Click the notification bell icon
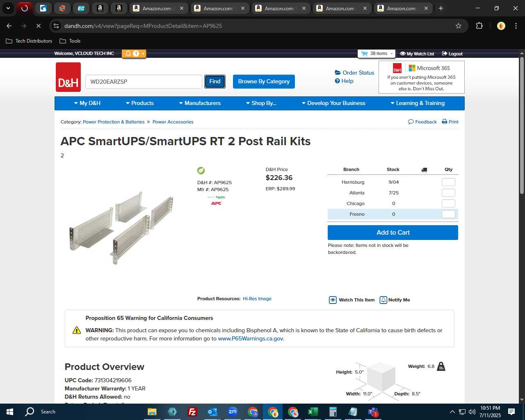The width and height of the screenshot is (525, 420). [128, 53]
